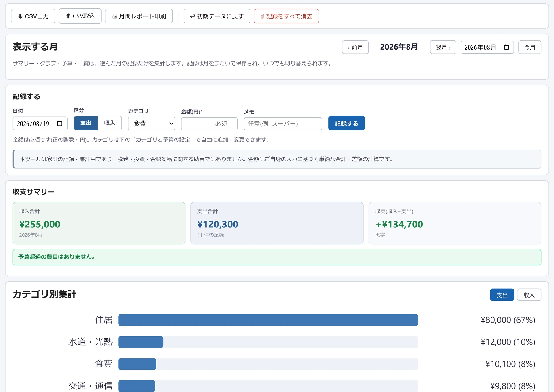Screen dimensions: 554x392
Task: Click the CSV出力 export button
Action: point(33,16)
